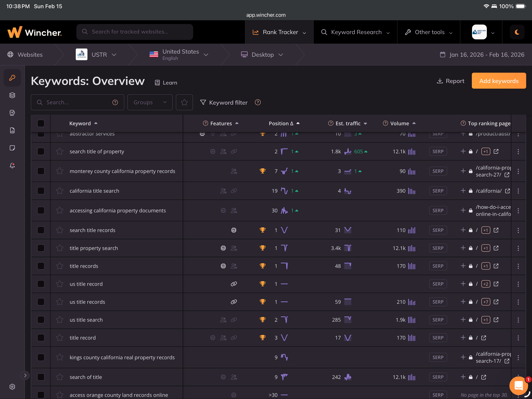Open the Intercom chat bubble
The image size is (532, 399).
click(519, 386)
